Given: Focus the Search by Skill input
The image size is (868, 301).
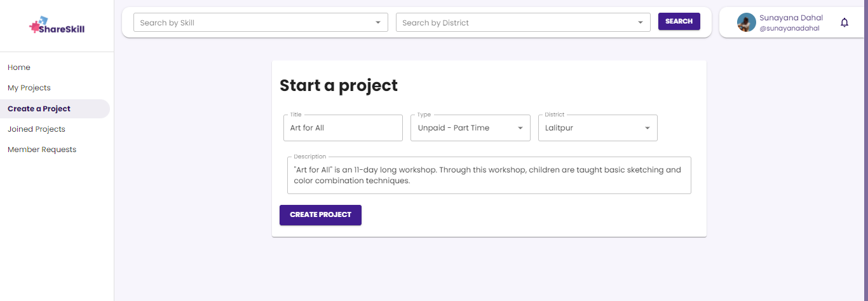Looking at the screenshot, I should [x=254, y=23].
